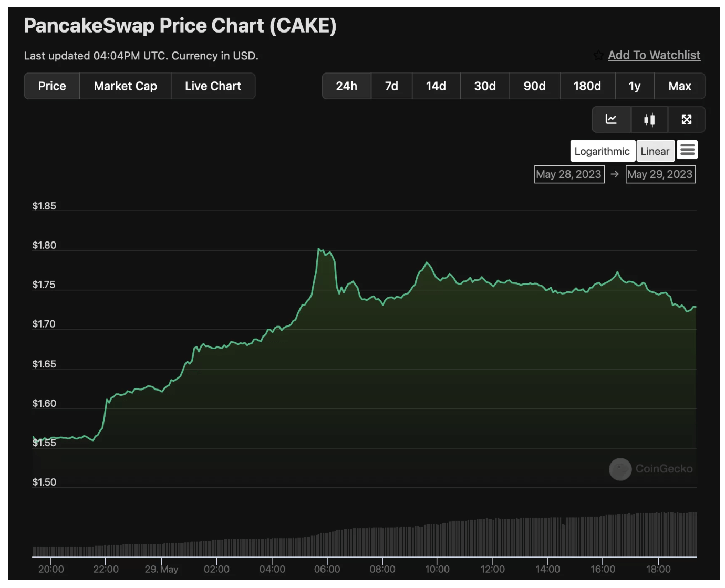Switch to line chart view icon
Screen dimensions: 725x588
[x=611, y=120]
